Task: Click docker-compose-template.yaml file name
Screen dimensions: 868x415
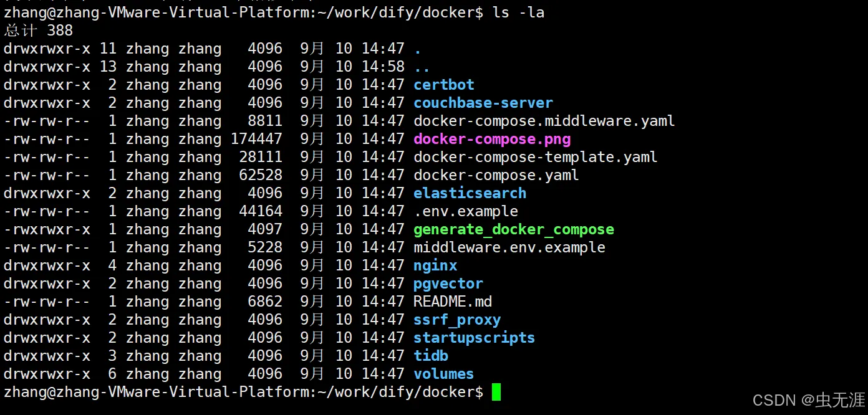Action: tap(536, 157)
